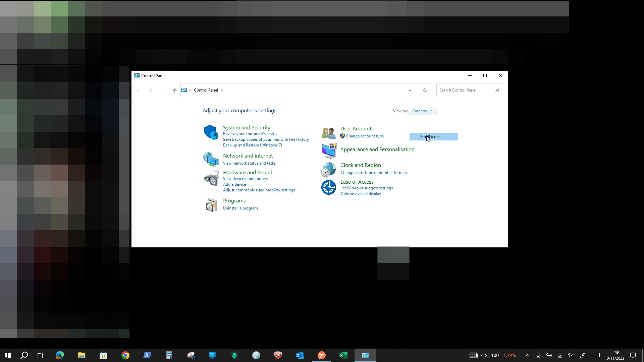Viewport: 644px width, 362px height.
Task: Refresh the Control Panel address bar
Action: [x=425, y=90]
